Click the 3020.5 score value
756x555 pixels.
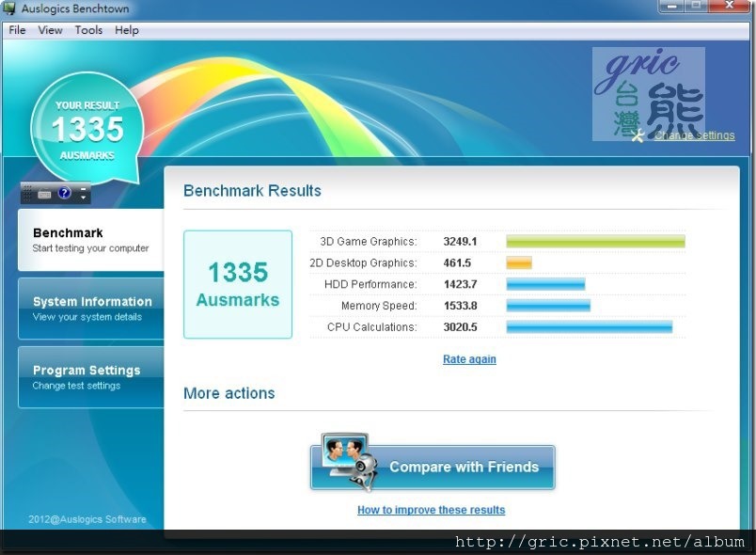(460, 327)
